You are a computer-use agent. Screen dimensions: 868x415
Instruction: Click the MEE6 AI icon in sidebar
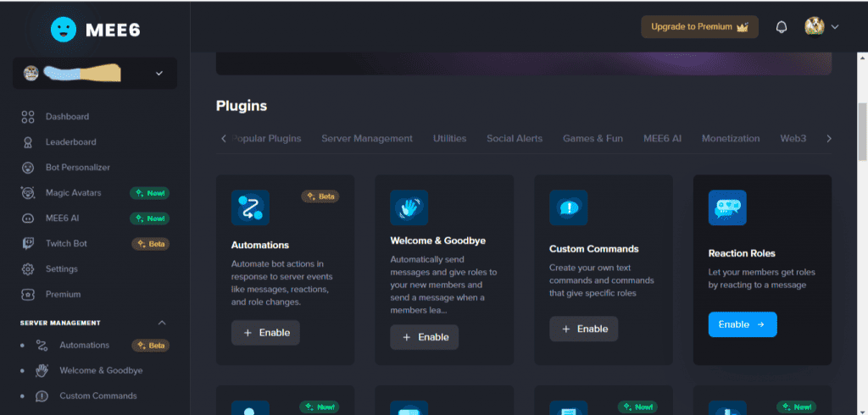point(28,219)
